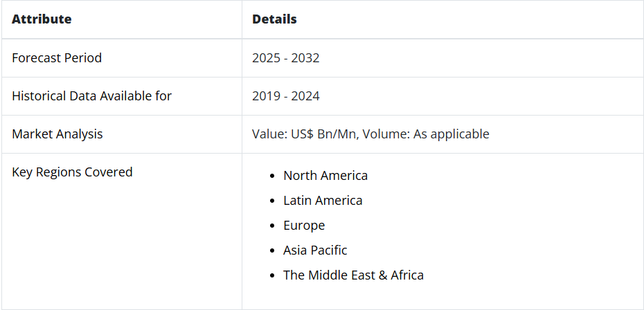
Task: Click the 2019 - 2024 historical value
Action: pyautogui.click(x=286, y=96)
